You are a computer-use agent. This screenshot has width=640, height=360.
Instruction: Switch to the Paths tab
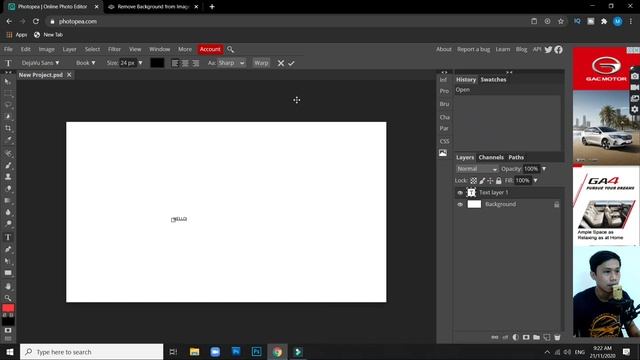click(516, 157)
